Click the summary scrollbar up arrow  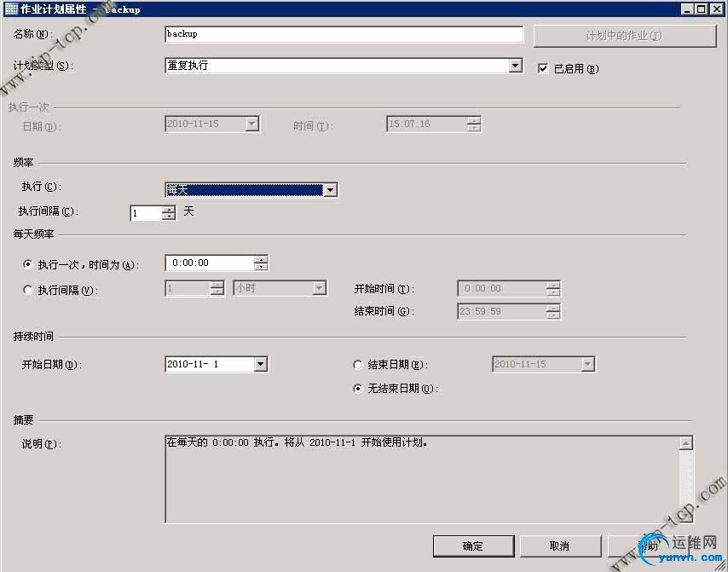pyautogui.click(x=685, y=443)
